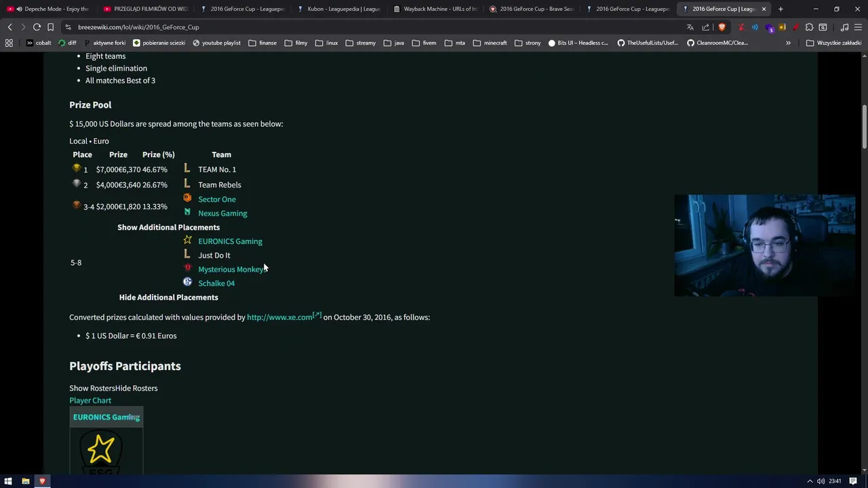This screenshot has width=868, height=488.
Task: Click Just Do It team text
Action: 214,256
